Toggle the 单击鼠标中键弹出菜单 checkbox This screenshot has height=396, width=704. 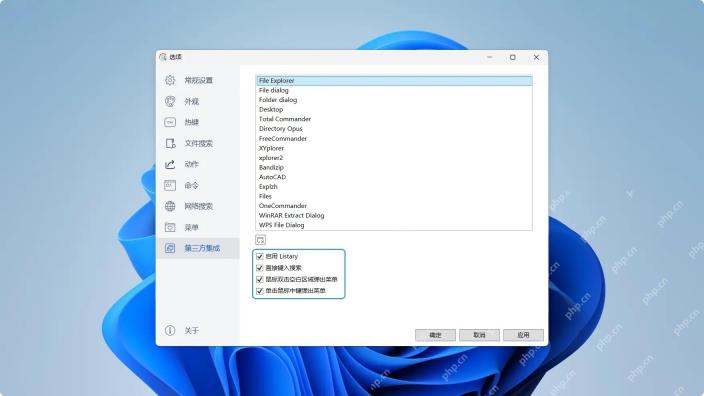(x=260, y=291)
